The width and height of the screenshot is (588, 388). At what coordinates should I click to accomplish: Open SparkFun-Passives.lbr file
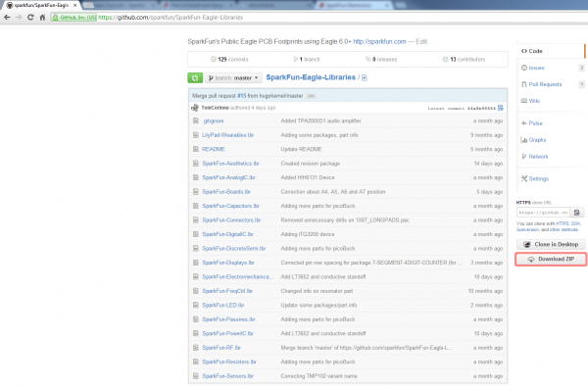pyautogui.click(x=228, y=319)
